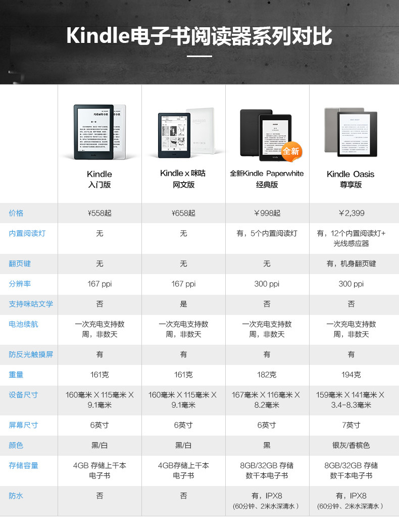The height and width of the screenshot is (532, 399).
Task: Click the ¥998起 price
Action: [267, 213]
